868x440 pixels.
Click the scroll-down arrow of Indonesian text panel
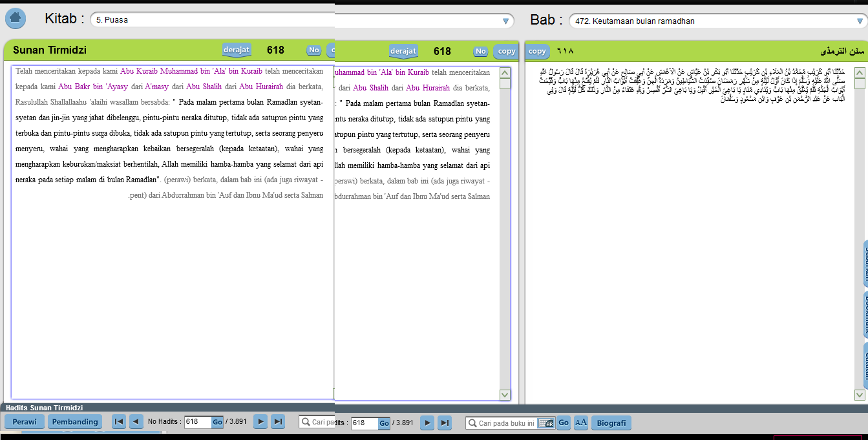[x=505, y=395]
